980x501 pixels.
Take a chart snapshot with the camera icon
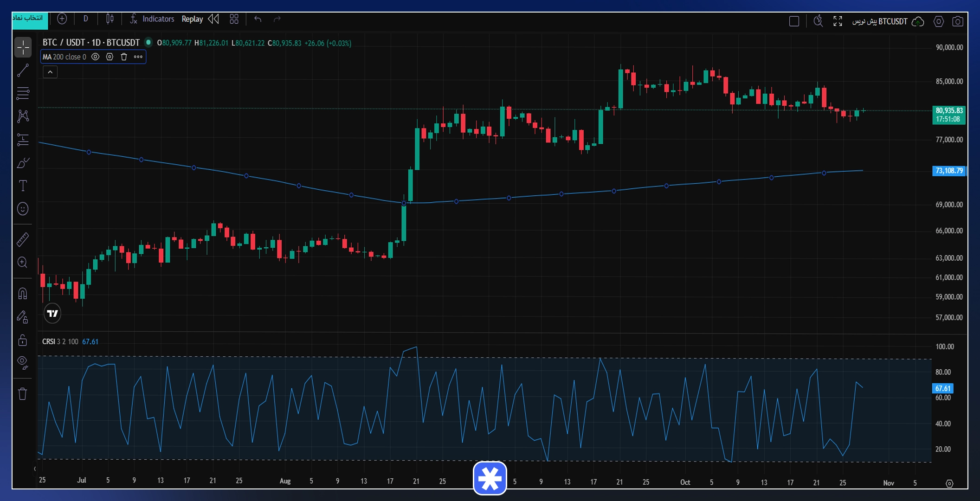[x=957, y=21]
